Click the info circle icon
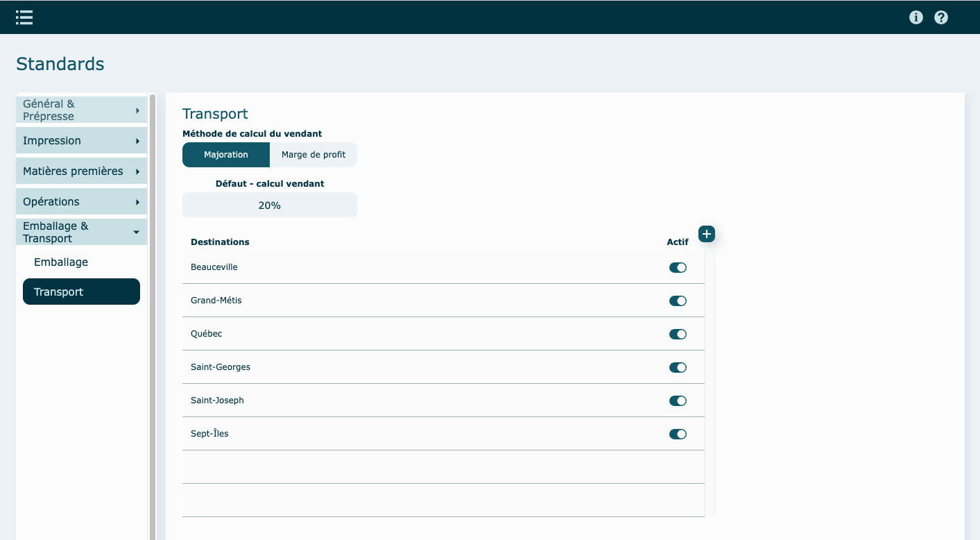This screenshot has width=980, height=540. coord(916,17)
